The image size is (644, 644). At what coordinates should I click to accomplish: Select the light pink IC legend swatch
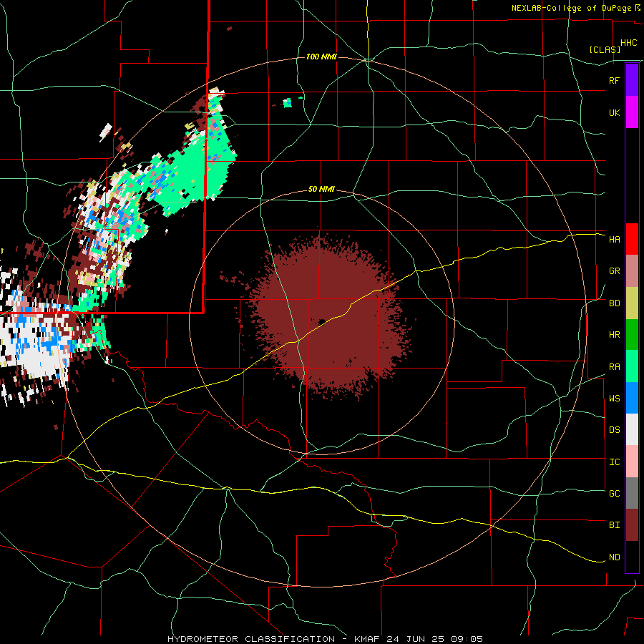[632, 462]
